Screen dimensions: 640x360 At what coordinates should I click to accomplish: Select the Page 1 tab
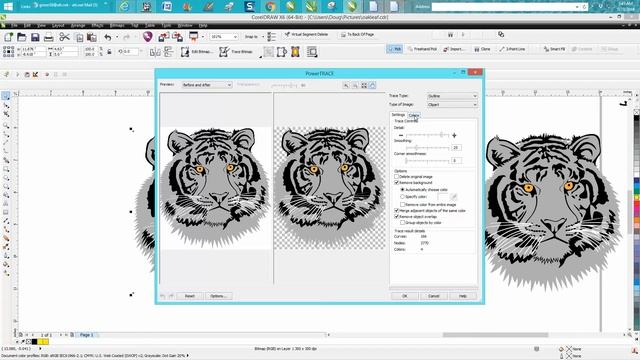[x=86, y=335]
